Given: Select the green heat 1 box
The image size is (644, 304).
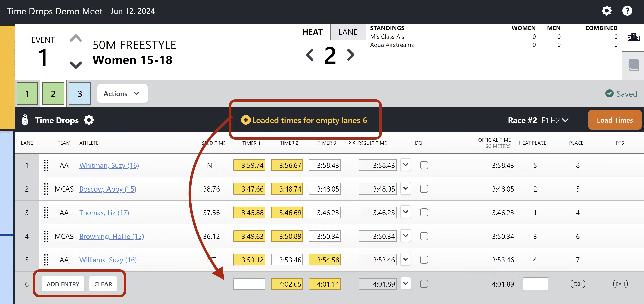Looking at the screenshot, I should pos(27,94).
